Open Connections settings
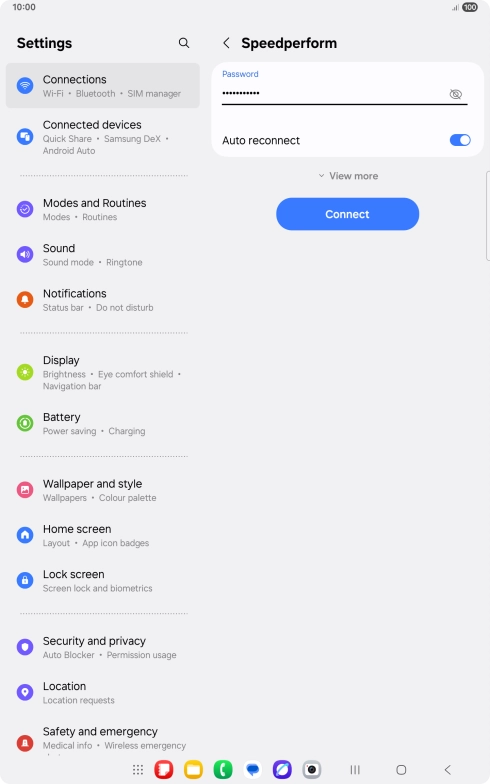Image resolution: width=490 pixels, height=784 pixels. click(102, 86)
